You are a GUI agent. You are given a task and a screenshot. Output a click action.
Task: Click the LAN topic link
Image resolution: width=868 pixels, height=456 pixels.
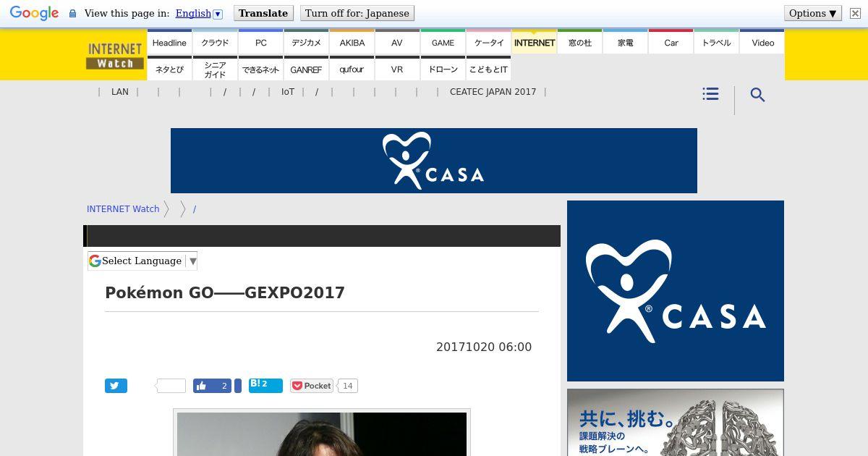coord(120,92)
